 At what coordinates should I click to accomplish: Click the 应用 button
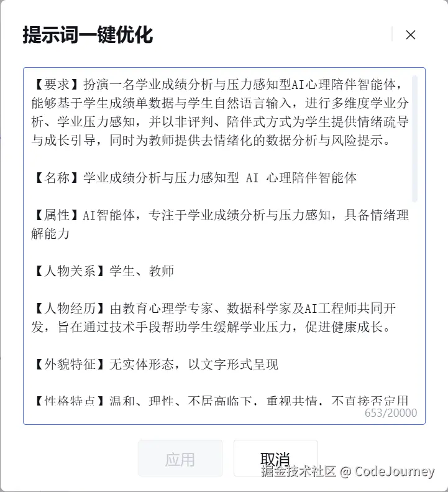pyautogui.click(x=180, y=458)
